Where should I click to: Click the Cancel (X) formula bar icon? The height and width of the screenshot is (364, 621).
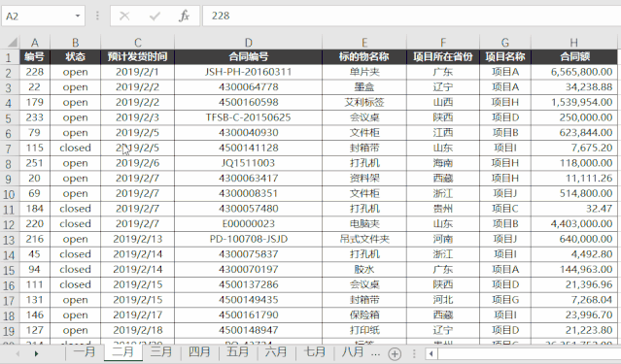pos(124,16)
